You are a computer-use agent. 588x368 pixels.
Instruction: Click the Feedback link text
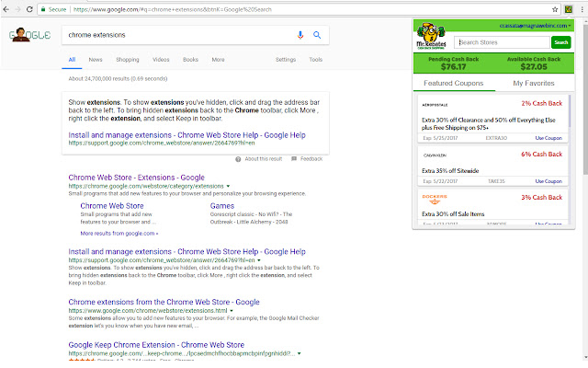pos(311,159)
